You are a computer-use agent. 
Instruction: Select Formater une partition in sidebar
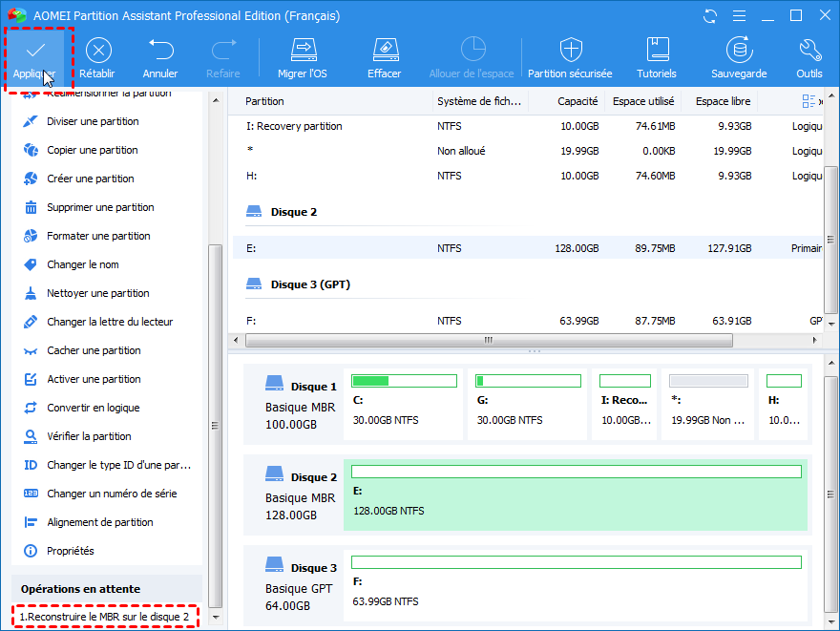click(98, 236)
